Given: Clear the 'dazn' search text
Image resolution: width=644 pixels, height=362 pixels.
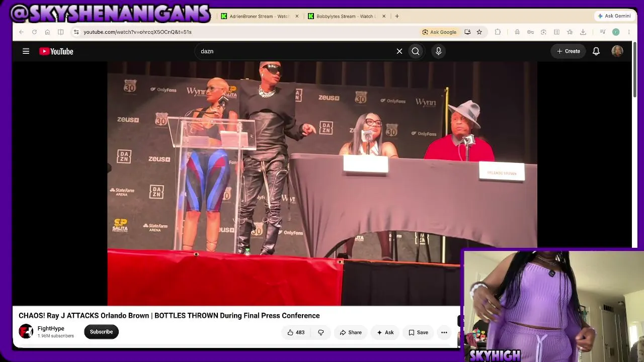Looking at the screenshot, I should (x=399, y=51).
